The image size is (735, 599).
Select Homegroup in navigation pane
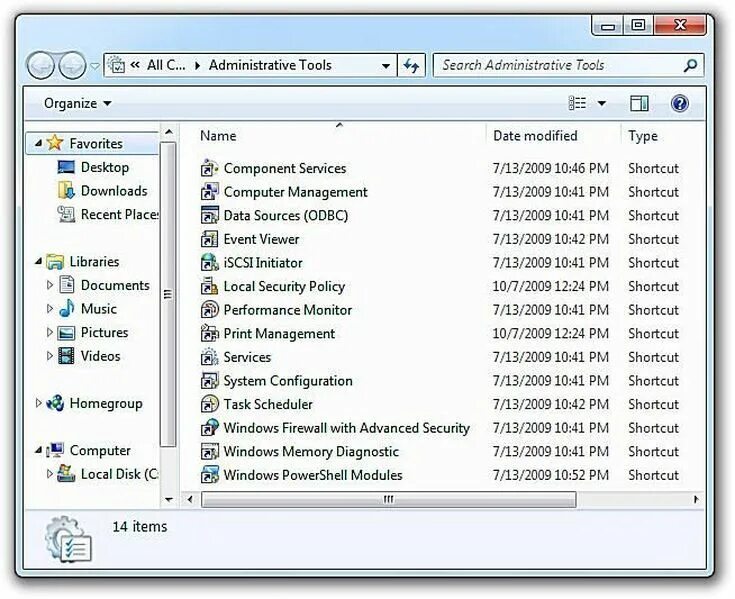click(106, 403)
